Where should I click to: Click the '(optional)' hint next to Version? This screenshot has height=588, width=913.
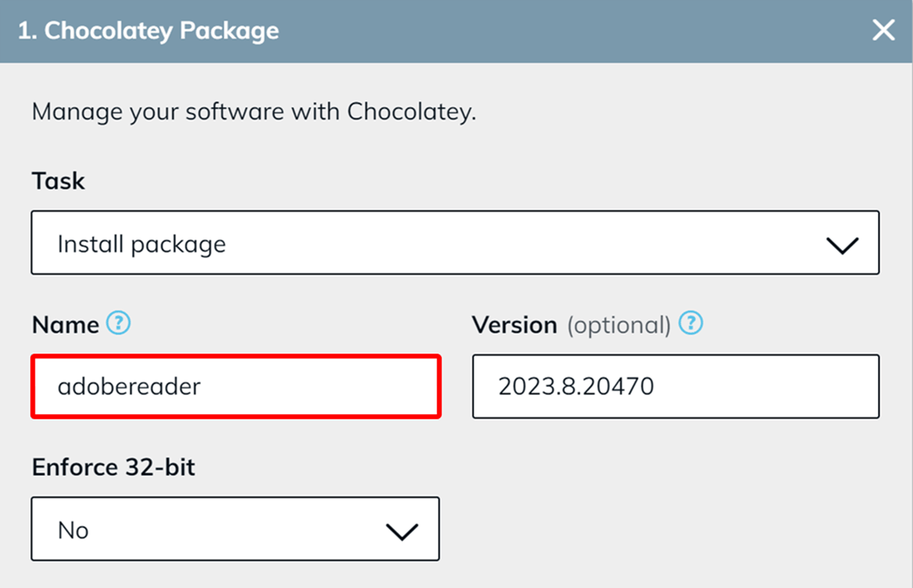618,325
